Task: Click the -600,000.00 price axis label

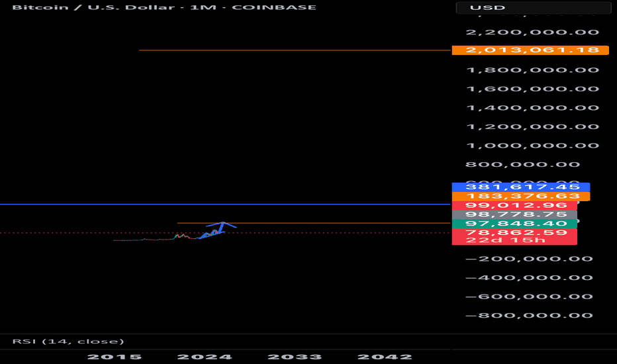Action: [x=529, y=296]
